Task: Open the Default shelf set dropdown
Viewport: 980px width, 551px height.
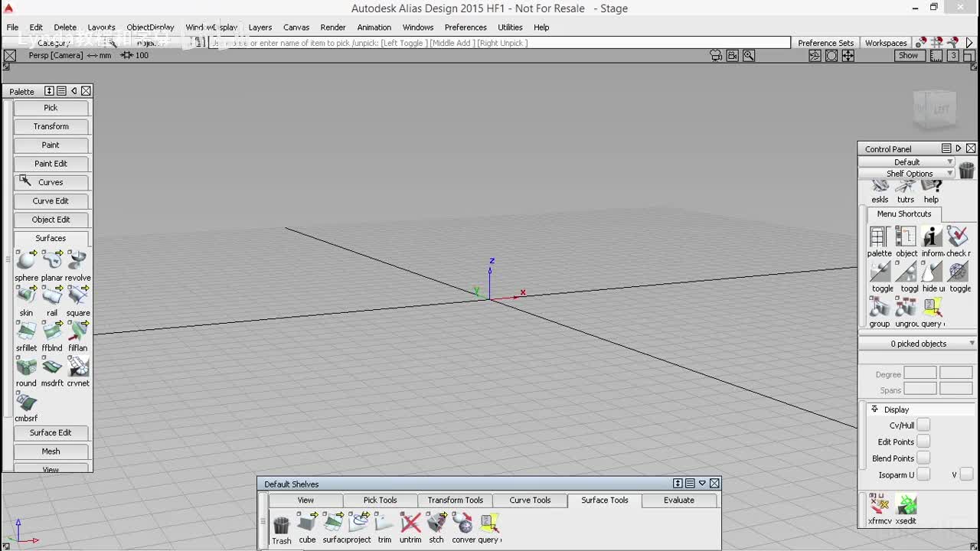Action: click(x=907, y=162)
